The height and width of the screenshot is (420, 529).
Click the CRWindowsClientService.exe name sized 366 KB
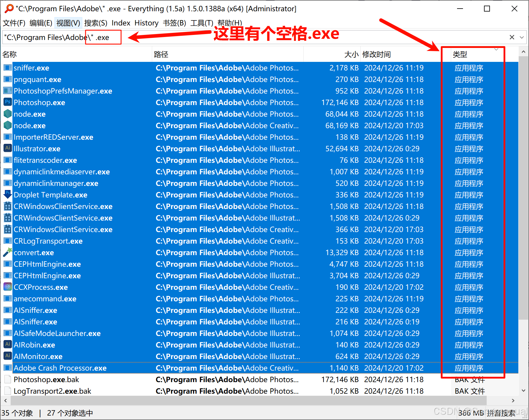[x=63, y=229]
